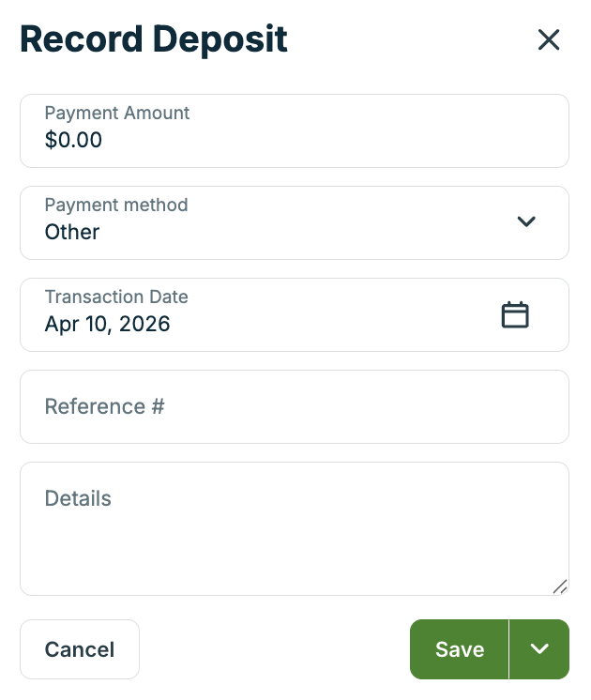Click the 'Payment Amount' label
This screenshot has height=700, width=591.
pyautogui.click(x=117, y=113)
